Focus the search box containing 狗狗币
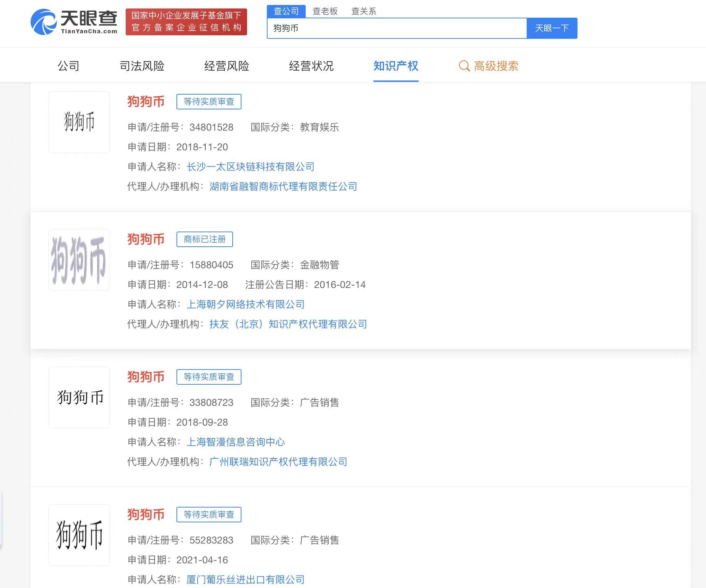706x588 pixels. [397, 28]
